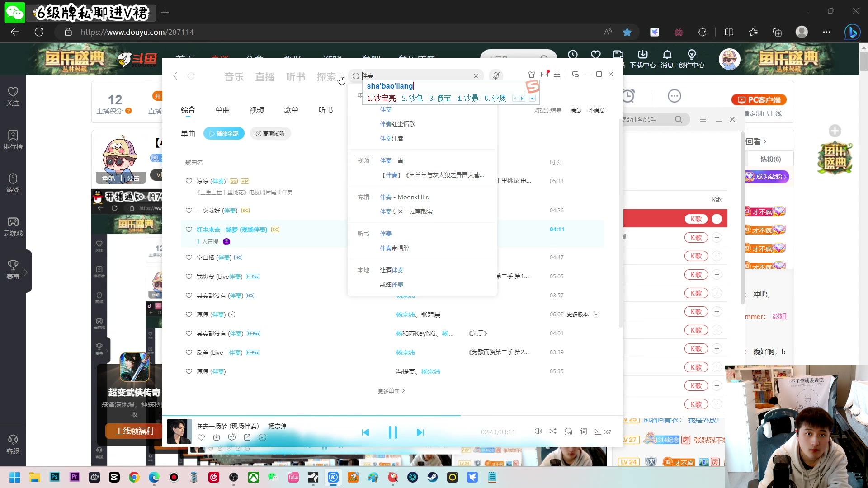Open the 钻粉(6) tab

pos(770,159)
